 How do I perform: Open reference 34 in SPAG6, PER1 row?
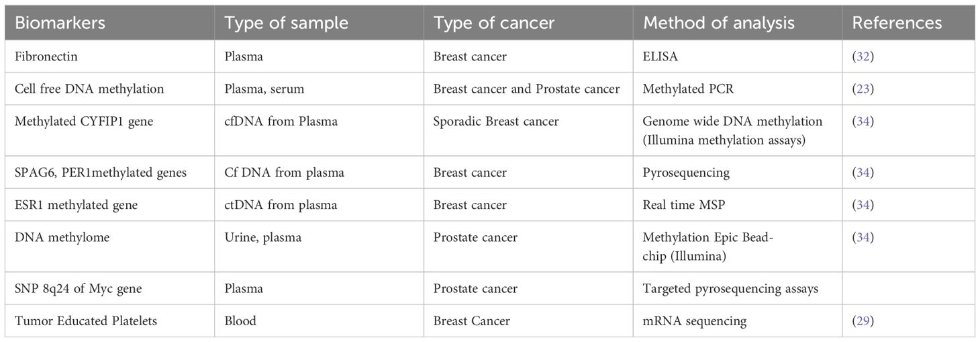(863, 173)
